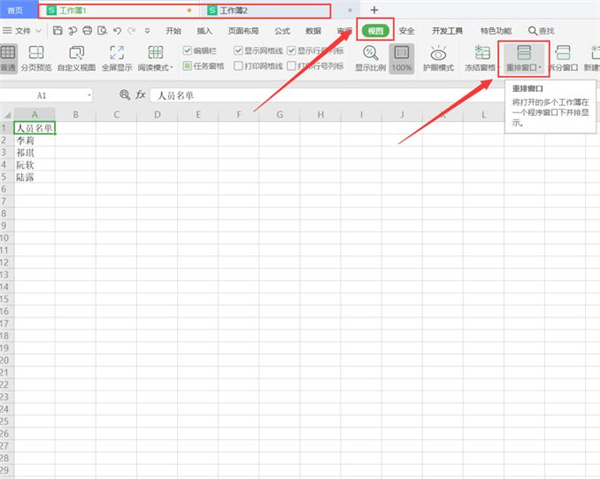This screenshot has height=479, width=600.
Task: Click the 拆分窗口 split window icon
Action: pos(565,53)
